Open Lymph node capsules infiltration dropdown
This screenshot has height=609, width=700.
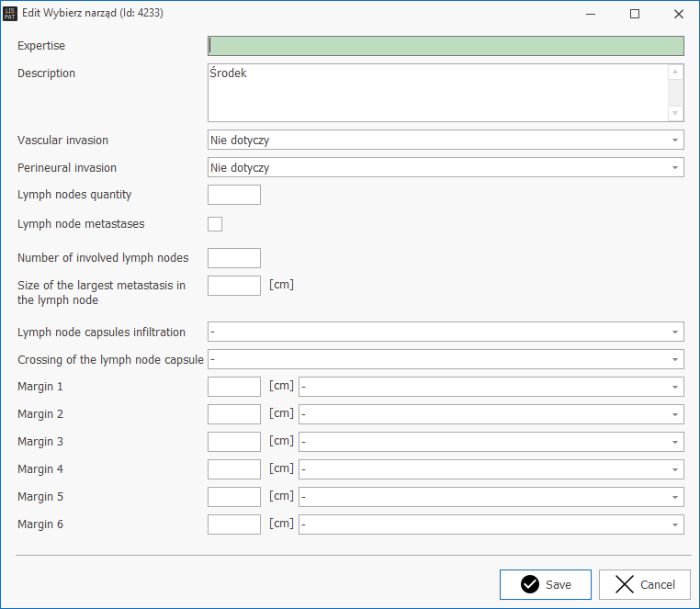coord(446,332)
